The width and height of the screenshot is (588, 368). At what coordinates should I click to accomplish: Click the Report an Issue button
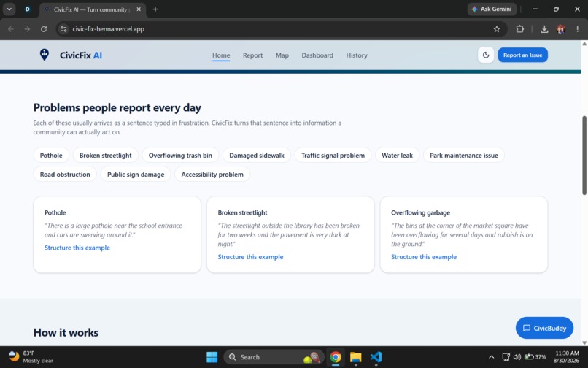point(522,55)
